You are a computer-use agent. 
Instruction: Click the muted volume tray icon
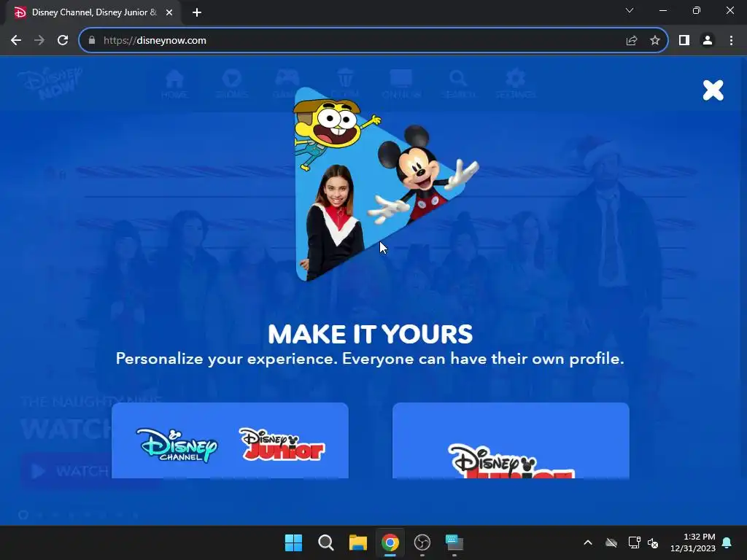click(653, 542)
